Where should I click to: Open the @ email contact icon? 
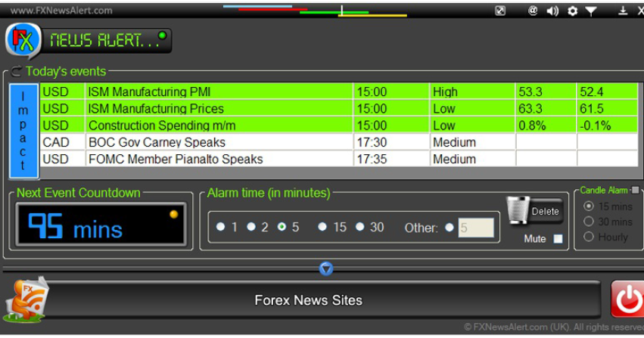pos(533,11)
